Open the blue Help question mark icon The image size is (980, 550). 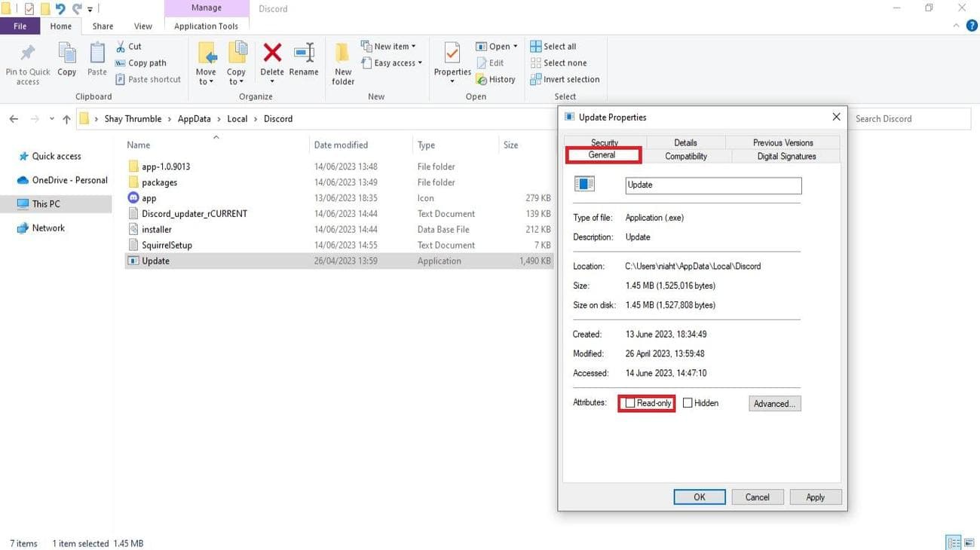tap(972, 26)
